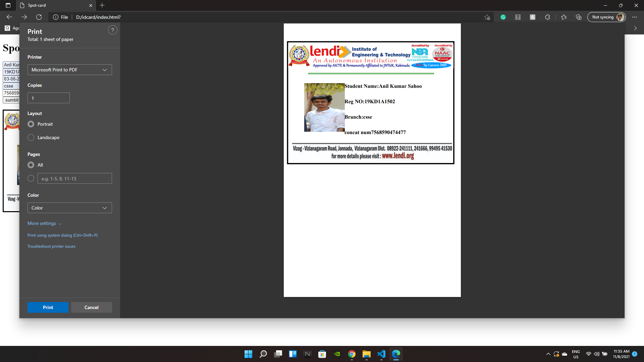Open the Honey extension
This screenshot has width=644, height=362.
point(532,17)
